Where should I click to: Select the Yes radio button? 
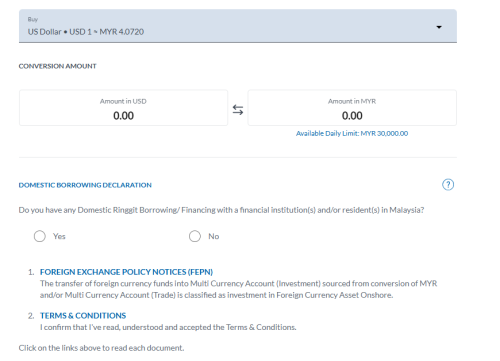pos(40,236)
